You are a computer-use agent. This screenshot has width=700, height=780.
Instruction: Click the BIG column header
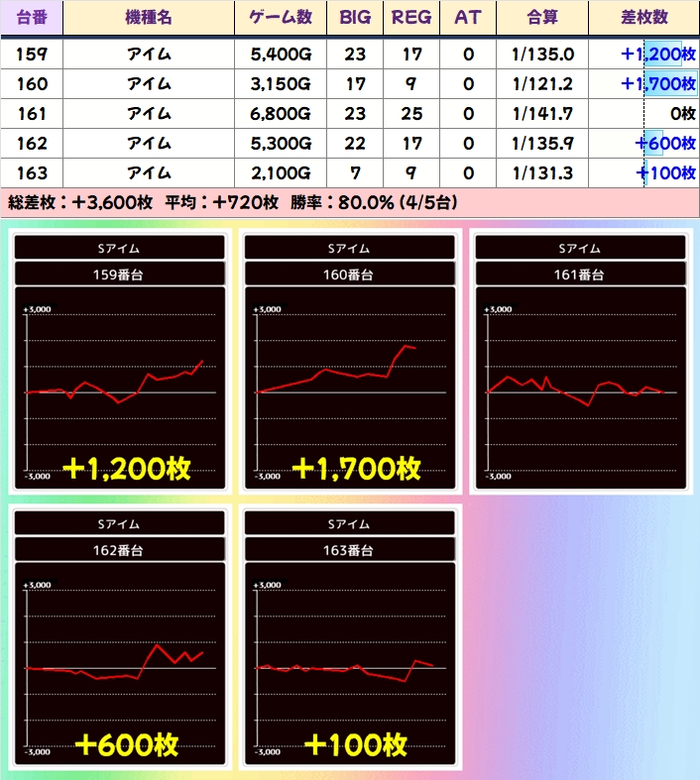coord(355,17)
